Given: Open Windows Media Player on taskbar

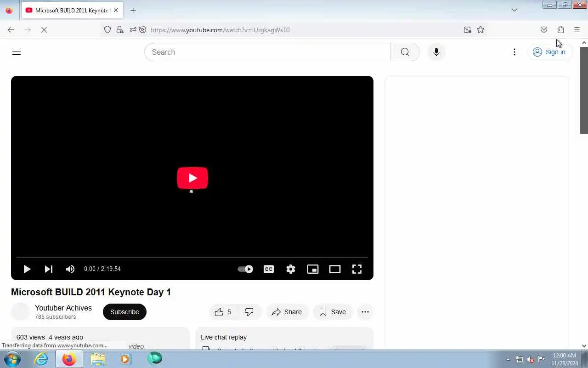Looking at the screenshot, I should pos(125,359).
